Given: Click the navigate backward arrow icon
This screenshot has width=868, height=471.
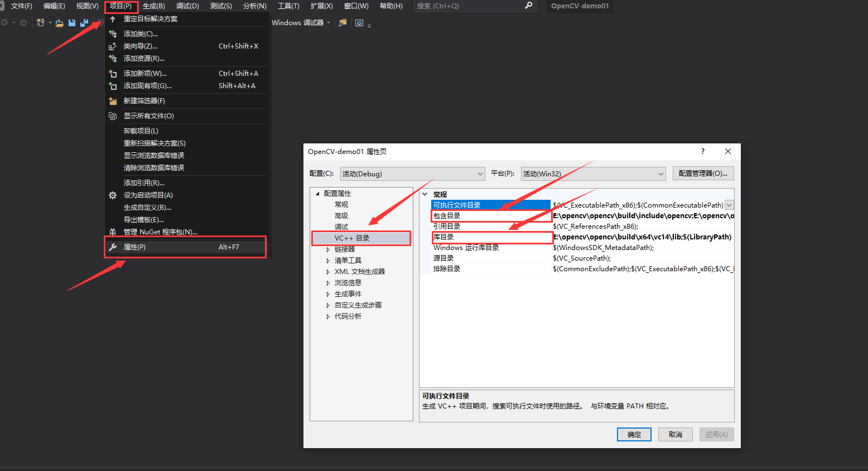Looking at the screenshot, I should [x=4, y=23].
